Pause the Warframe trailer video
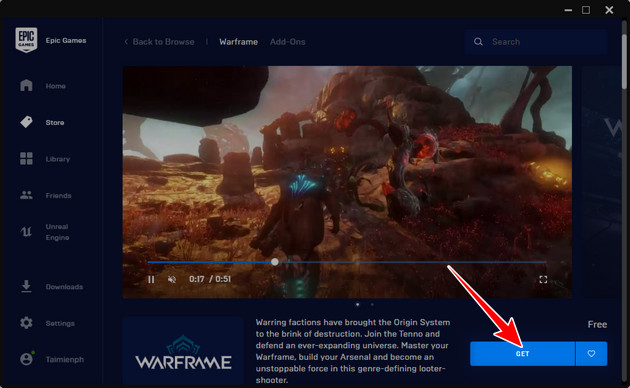The width and height of the screenshot is (630, 388). [x=151, y=279]
